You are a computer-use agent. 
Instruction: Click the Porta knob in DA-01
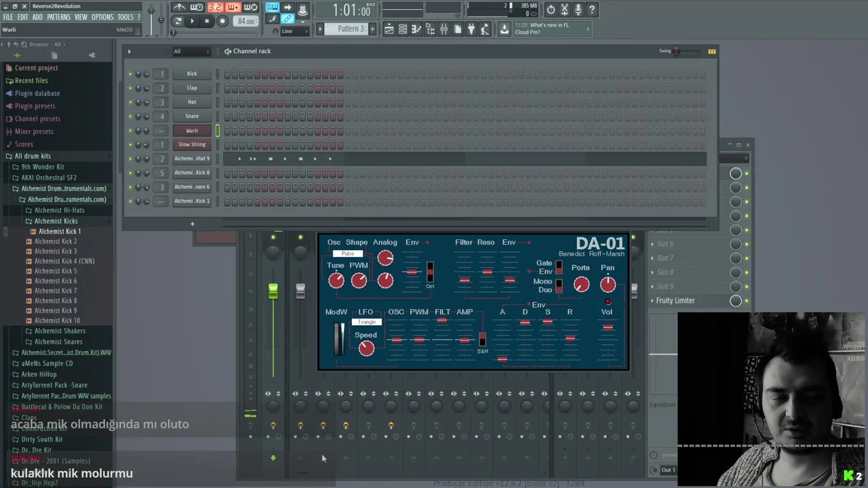pyautogui.click(x=581, y=285)
